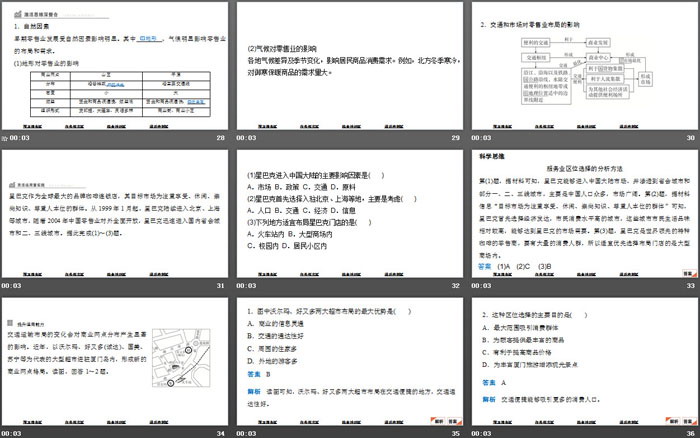Select slide 35 thumbnail with question 1

[350, 361]
